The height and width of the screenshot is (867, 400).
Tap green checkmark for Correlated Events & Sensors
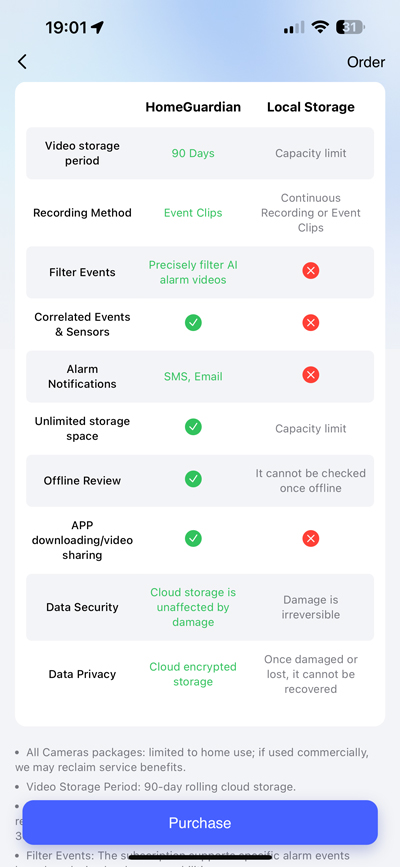click(x=193, y=322)
